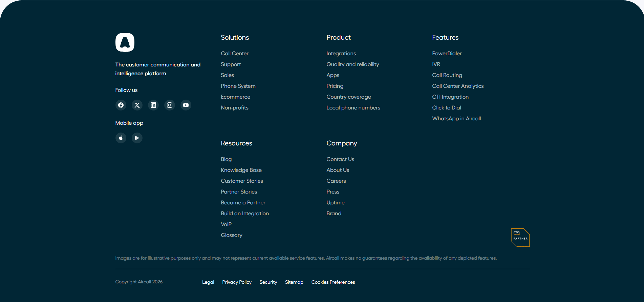Click the Google Play store icon
This screenshot has width=644, height=302.
[137, 138]
